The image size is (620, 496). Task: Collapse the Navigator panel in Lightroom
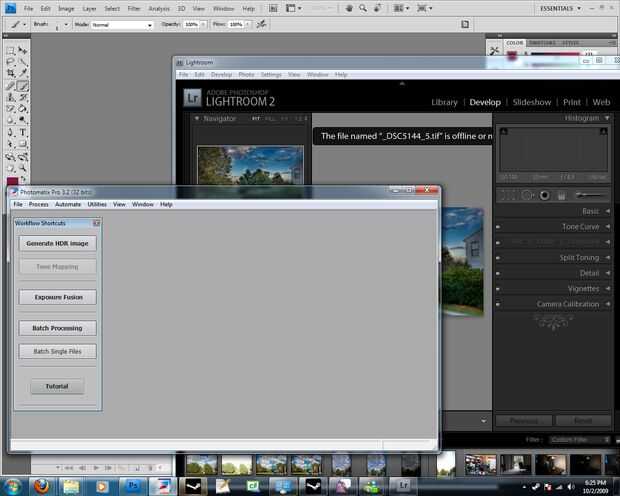(x=197, y=118)
